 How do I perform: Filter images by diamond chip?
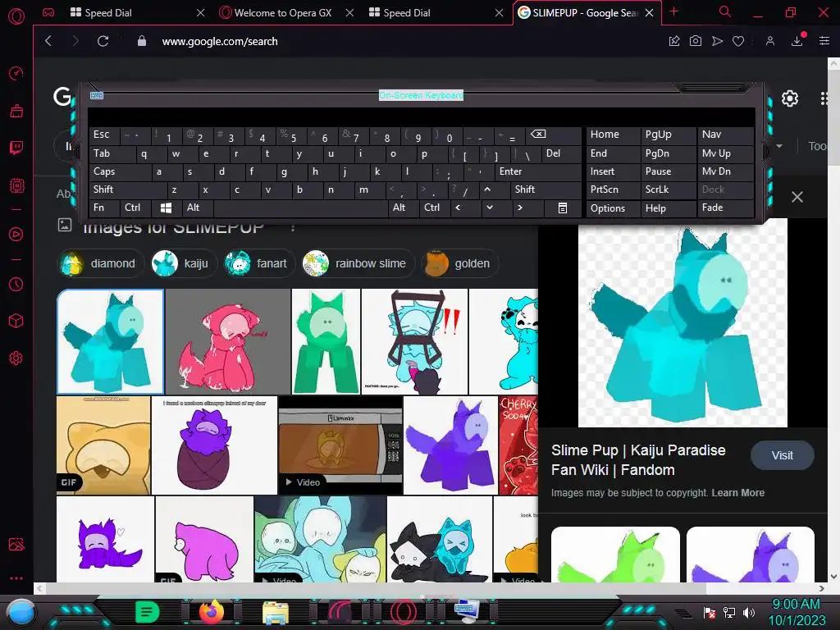click(x=99, y=263)
